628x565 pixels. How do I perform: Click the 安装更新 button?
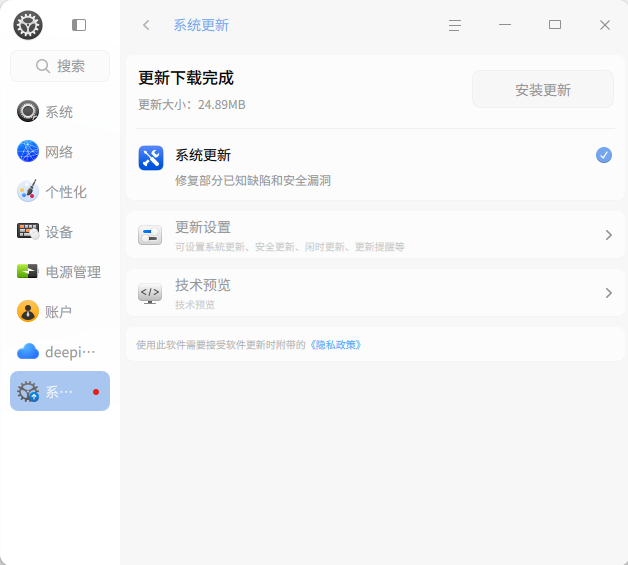tap(543, 89)
